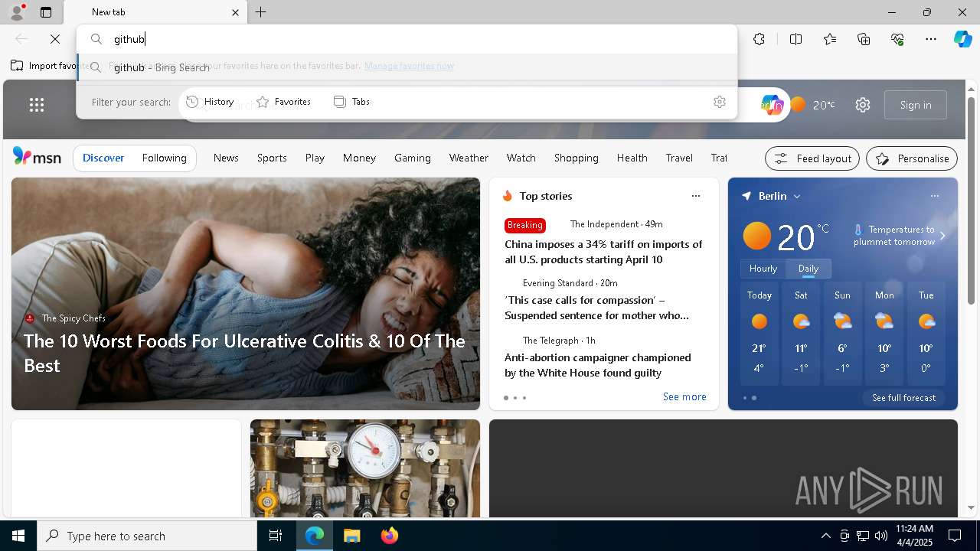Close the New tab tab
This screenshot has height=551, width=980.
click(x=235, y=12)
